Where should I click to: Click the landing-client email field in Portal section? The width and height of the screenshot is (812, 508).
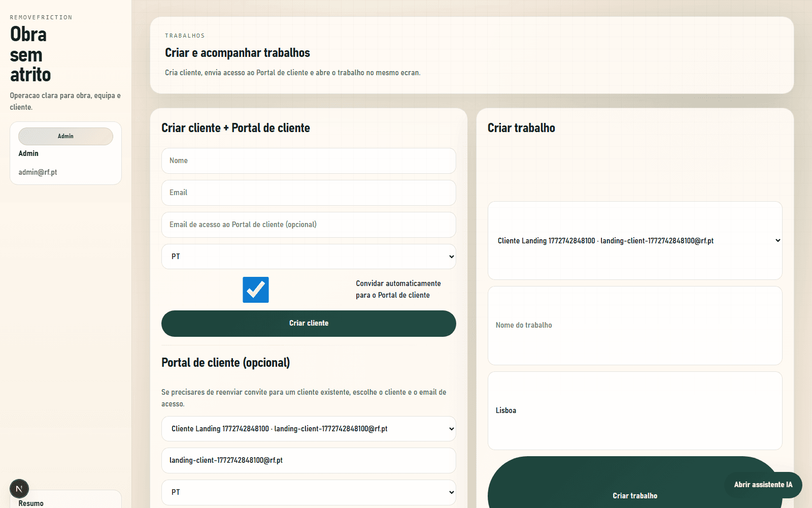click(308, 460)
